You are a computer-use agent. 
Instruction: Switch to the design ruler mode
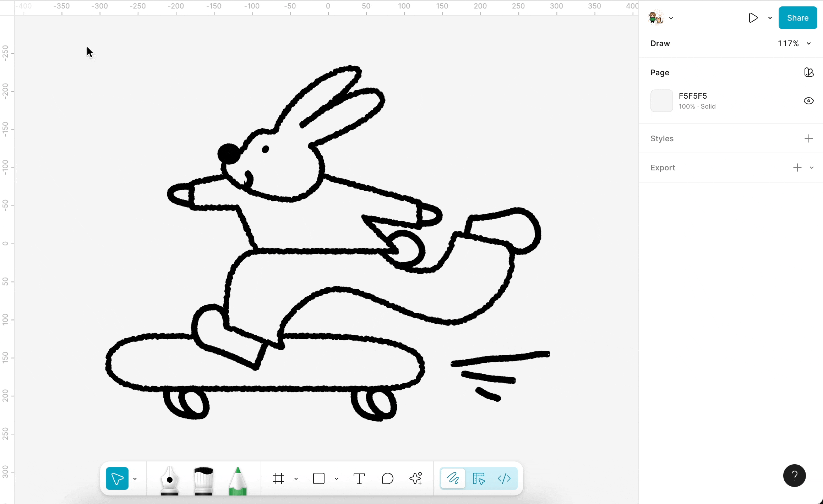pos(478,478)
